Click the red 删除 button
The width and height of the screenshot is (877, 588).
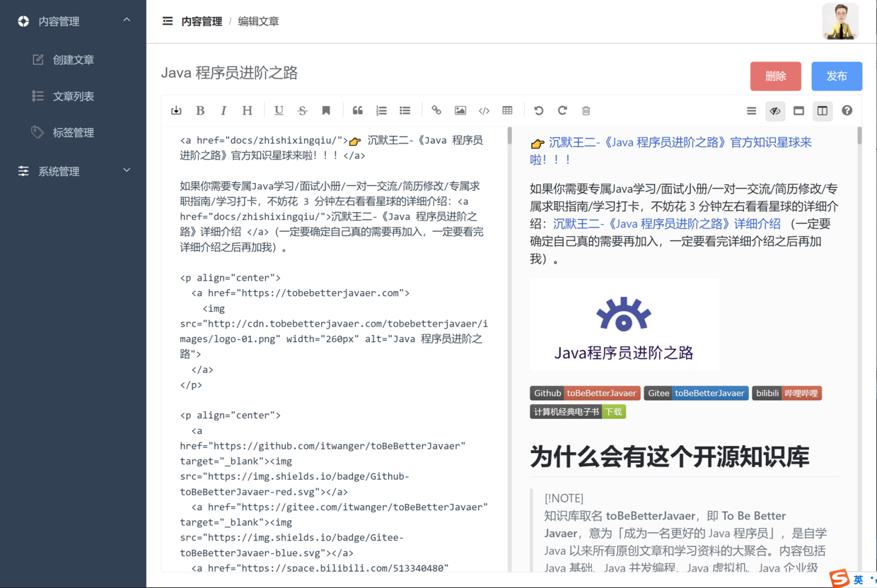(775, 76)
